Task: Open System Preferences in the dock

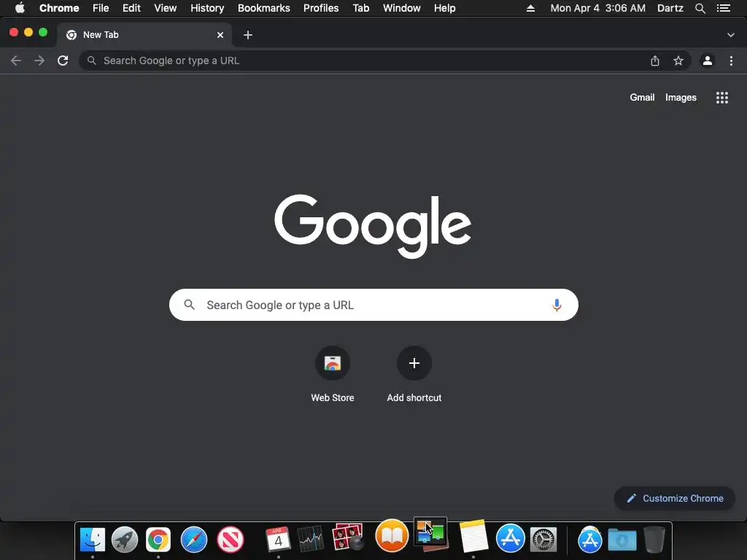Action: 543,540
